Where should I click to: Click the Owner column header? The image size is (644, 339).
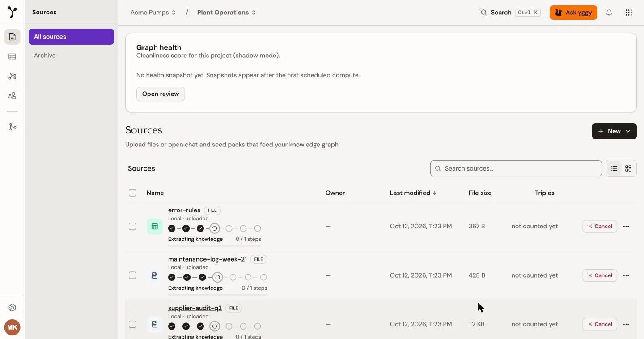pyautogui.click(x=335, y=193)
